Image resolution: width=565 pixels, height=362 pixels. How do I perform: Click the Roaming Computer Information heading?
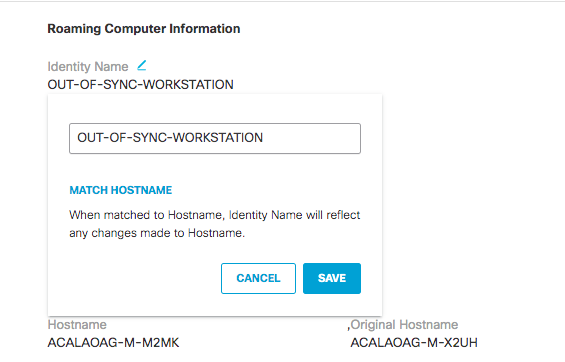click(x=144, y=29)
